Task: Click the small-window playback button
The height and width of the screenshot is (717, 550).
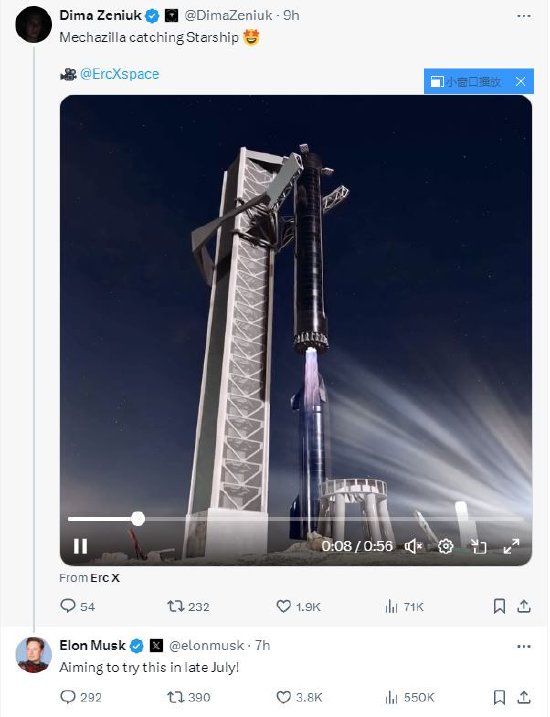Action: click(x=465, y=81)
